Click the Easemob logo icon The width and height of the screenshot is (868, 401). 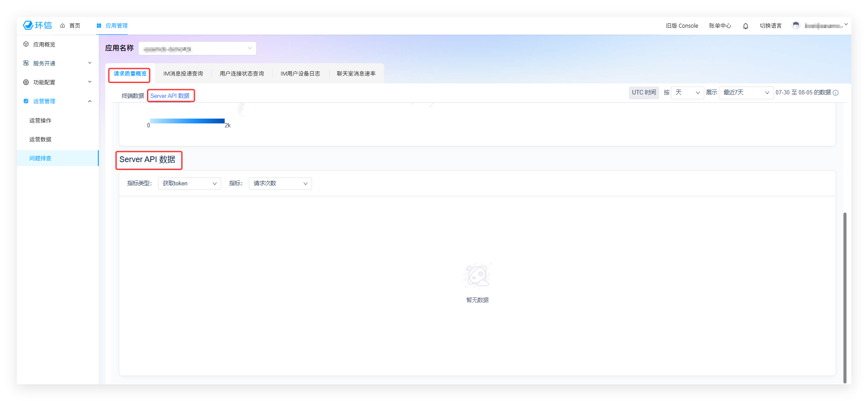(28, 25)
